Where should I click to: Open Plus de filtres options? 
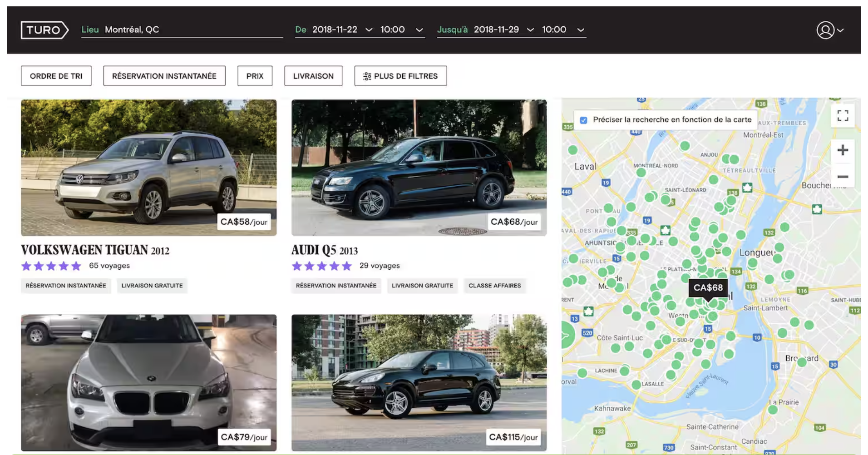coord(400,76)
